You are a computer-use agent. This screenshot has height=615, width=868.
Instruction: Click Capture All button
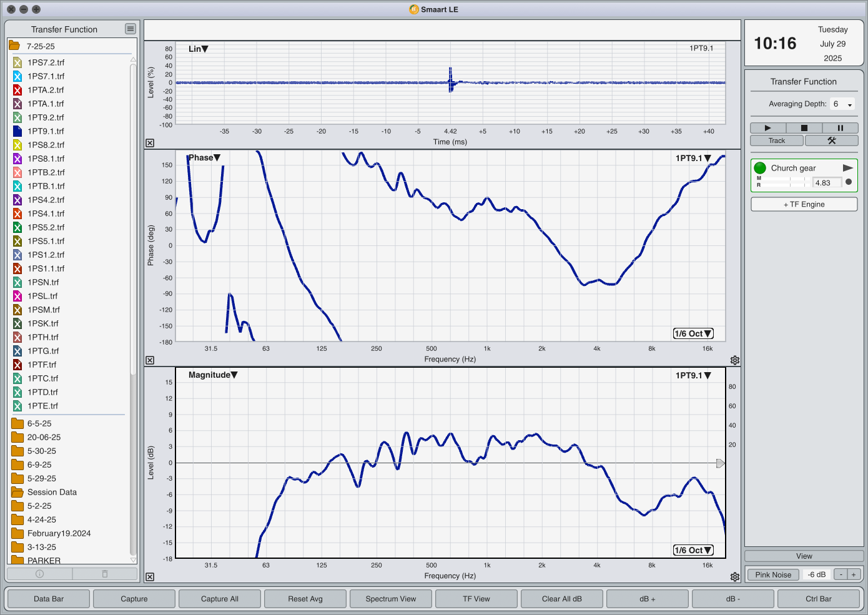point(220,599)
